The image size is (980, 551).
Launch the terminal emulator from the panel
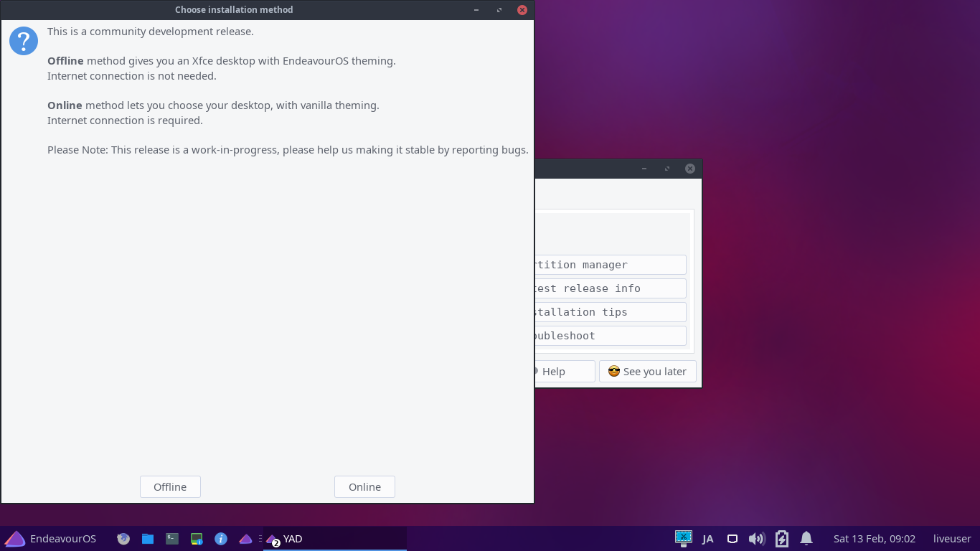point(172,539)
